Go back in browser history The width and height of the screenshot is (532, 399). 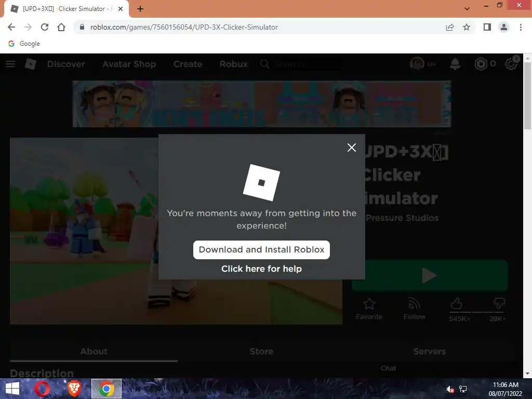click(x=11, y=27)
